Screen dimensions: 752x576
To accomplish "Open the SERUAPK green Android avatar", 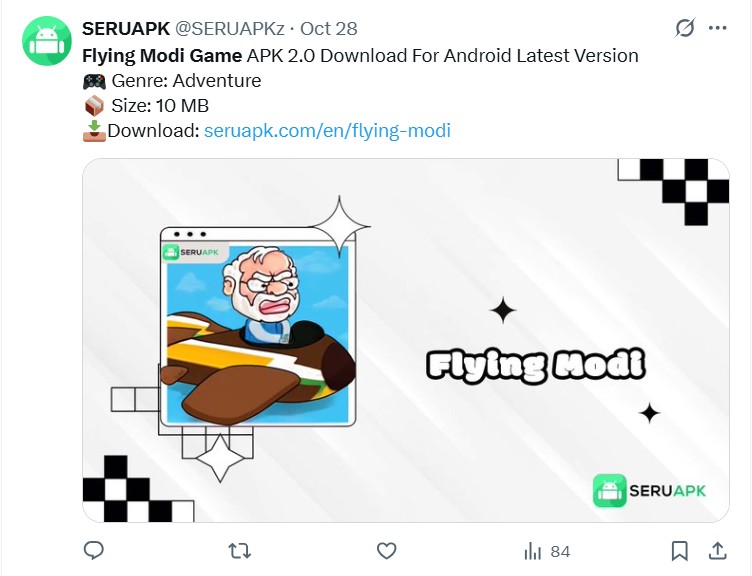I will click(44, 41).
